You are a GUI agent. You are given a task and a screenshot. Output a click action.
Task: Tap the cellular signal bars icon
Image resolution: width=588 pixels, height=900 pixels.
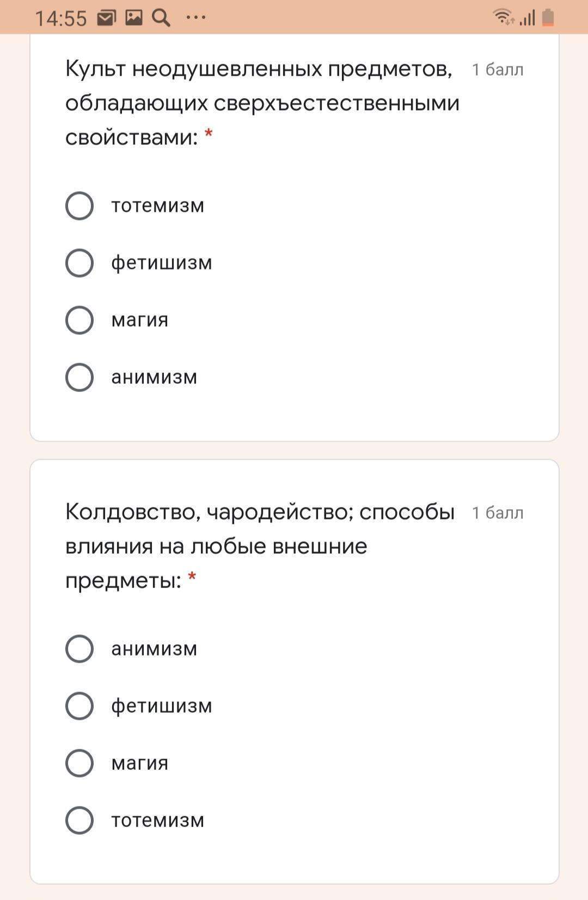coord(527,18)
